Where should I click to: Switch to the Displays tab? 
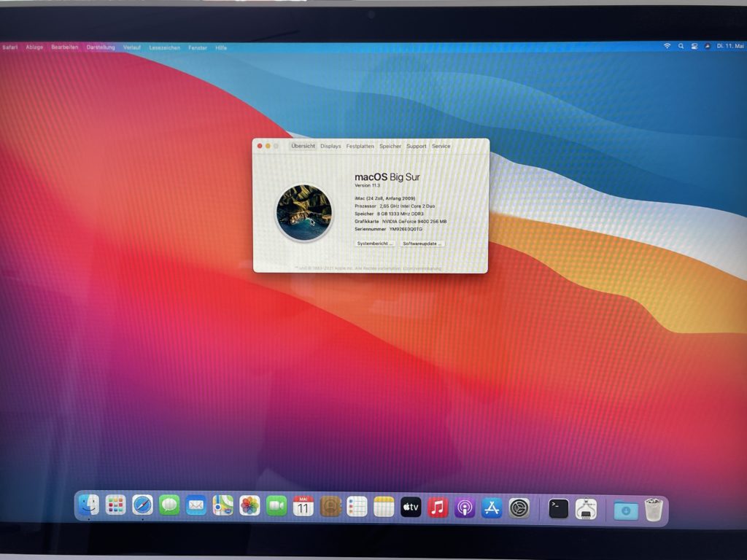tap(330, 146)
